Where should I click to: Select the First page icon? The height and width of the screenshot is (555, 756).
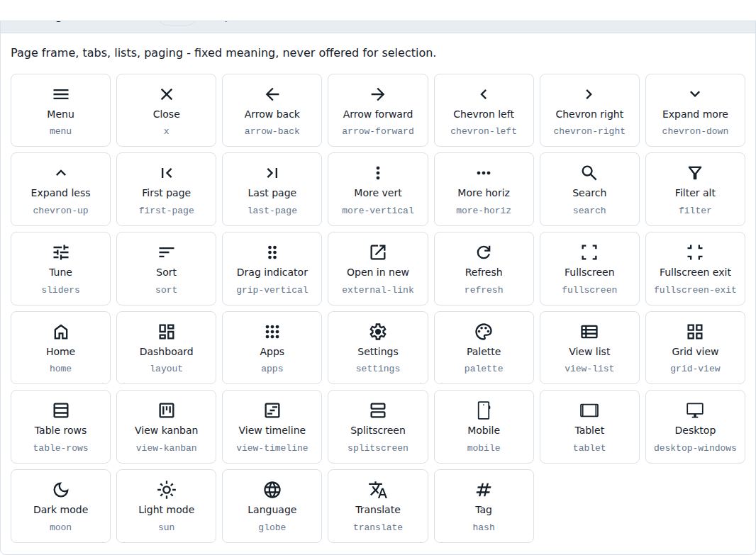167,173
